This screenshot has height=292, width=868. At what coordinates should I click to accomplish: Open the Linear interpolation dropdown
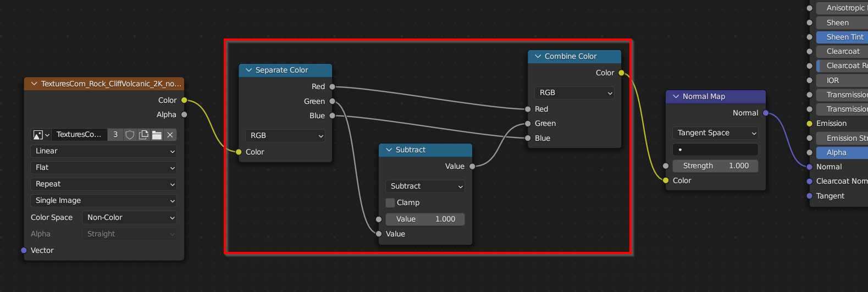pos(103,151)
